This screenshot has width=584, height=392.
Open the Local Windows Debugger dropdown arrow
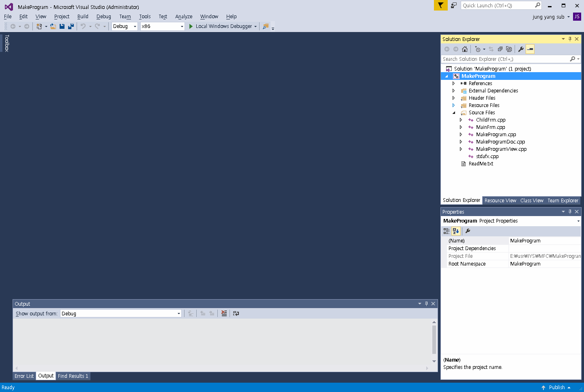tap(255, 26)
